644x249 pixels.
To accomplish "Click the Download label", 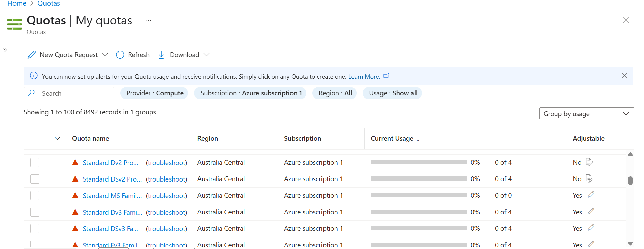I will 184,55.
